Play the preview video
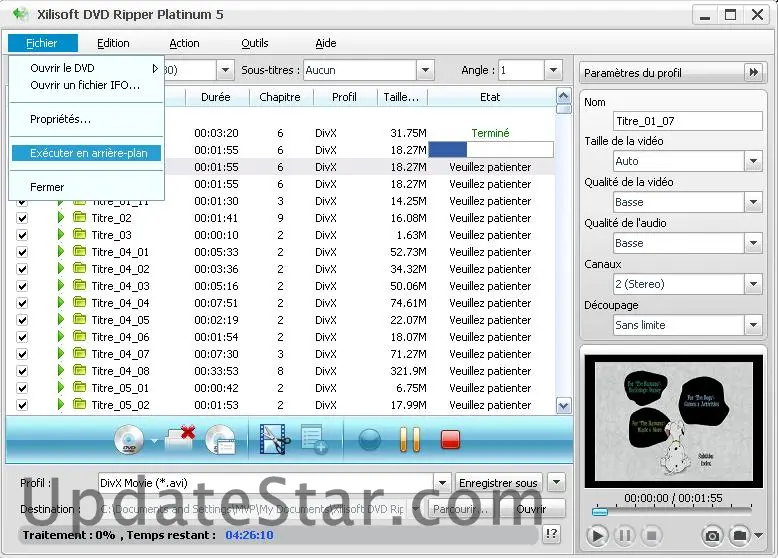Viewport: 778px width, 558px height. tap(597, 536)
